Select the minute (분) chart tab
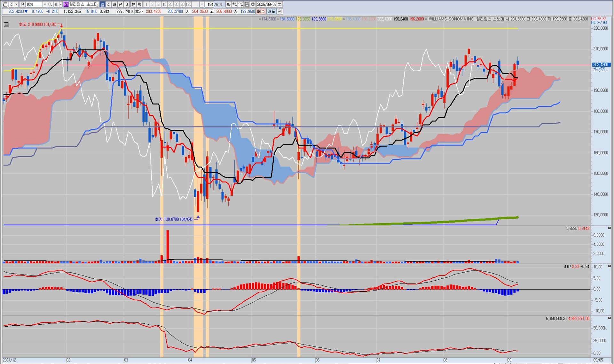Image resolution: width=614 pixels, height=364 pixels. pos(133,4)
